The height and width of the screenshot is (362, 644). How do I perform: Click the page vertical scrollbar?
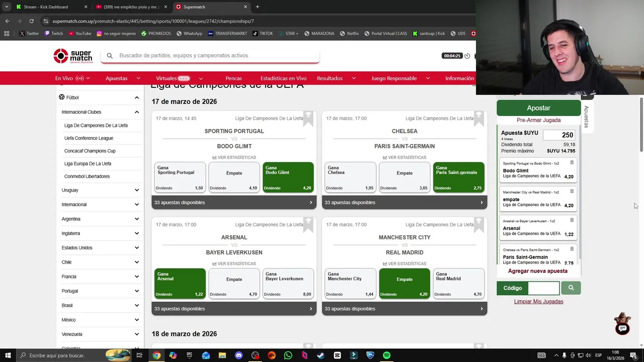[641, 126]
